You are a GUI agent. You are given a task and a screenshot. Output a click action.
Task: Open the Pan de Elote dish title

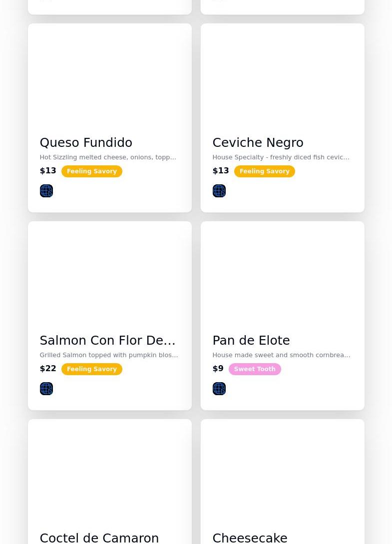point(251,341)
